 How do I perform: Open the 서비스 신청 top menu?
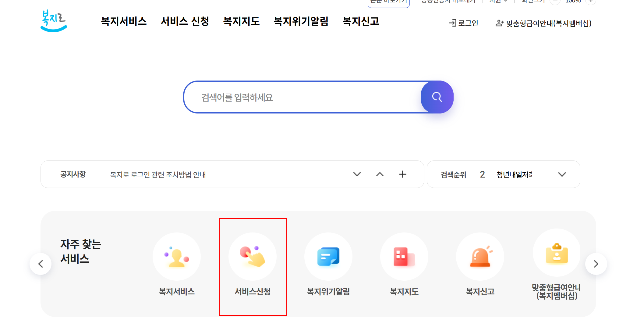(x=185, y=21)
